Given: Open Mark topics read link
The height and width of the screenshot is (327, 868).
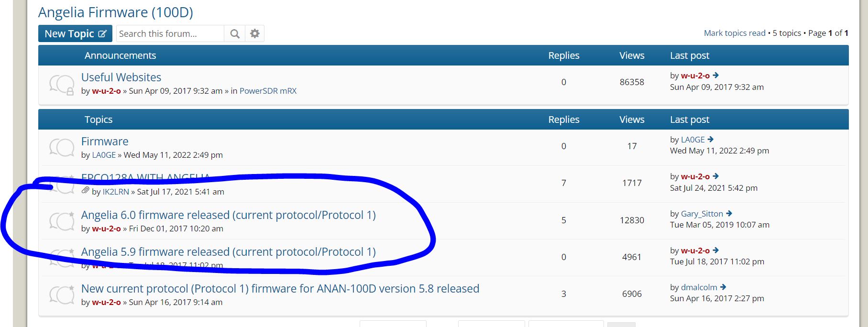Looking at the screenshot, I should point(735,33).
